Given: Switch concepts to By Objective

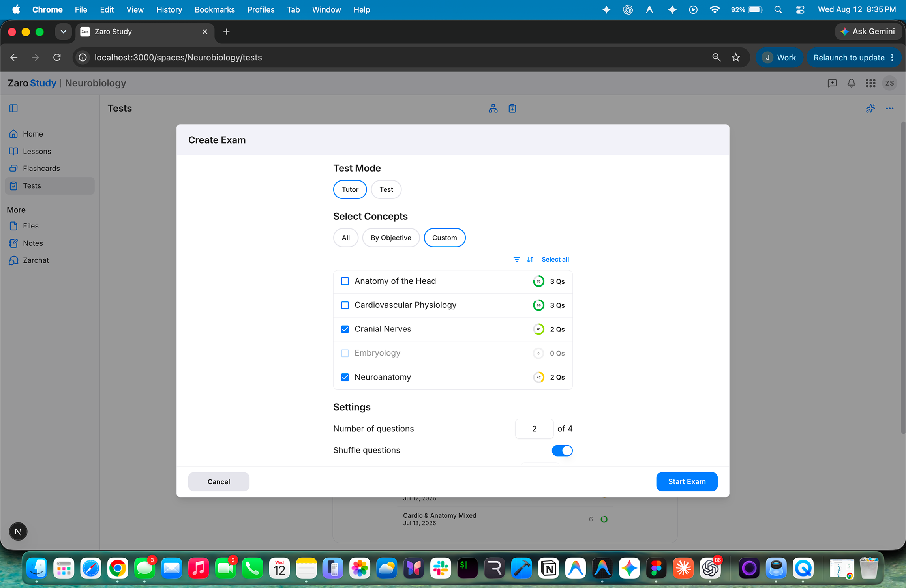Looking at the screenshot, I should click(x=391, y=238).
